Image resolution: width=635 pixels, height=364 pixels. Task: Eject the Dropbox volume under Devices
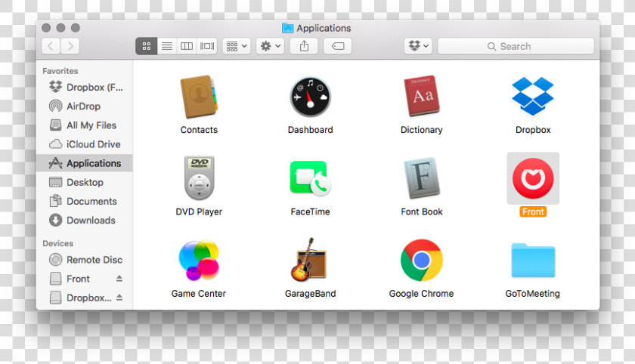[119, 298]
